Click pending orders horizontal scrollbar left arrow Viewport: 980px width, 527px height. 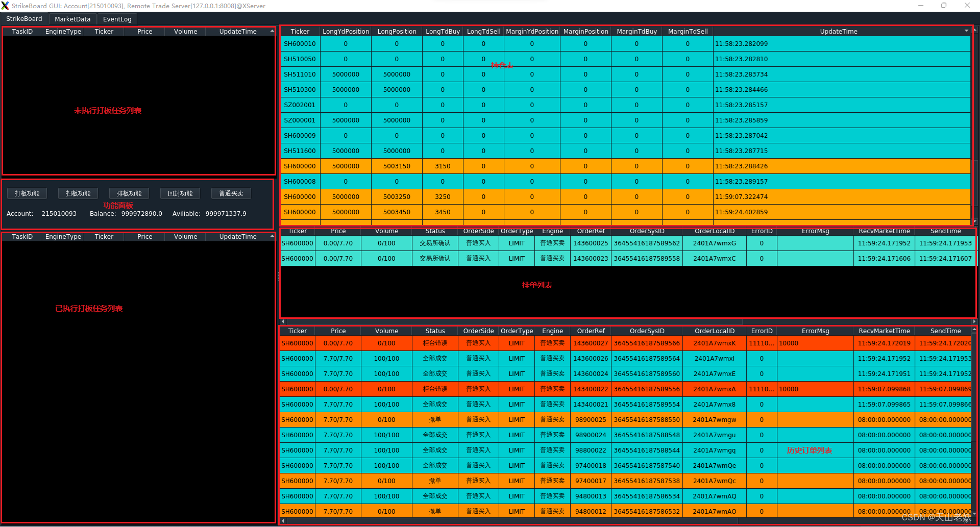pyautogui.click(x=283, y=321)
